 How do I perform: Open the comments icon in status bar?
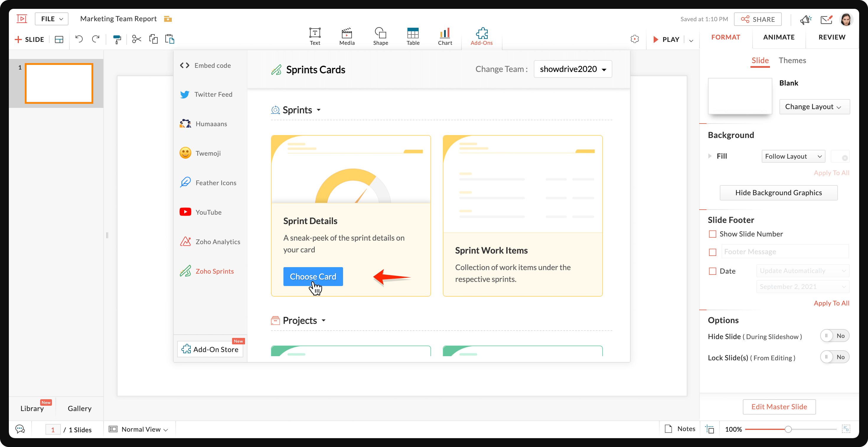coord(20,429)
